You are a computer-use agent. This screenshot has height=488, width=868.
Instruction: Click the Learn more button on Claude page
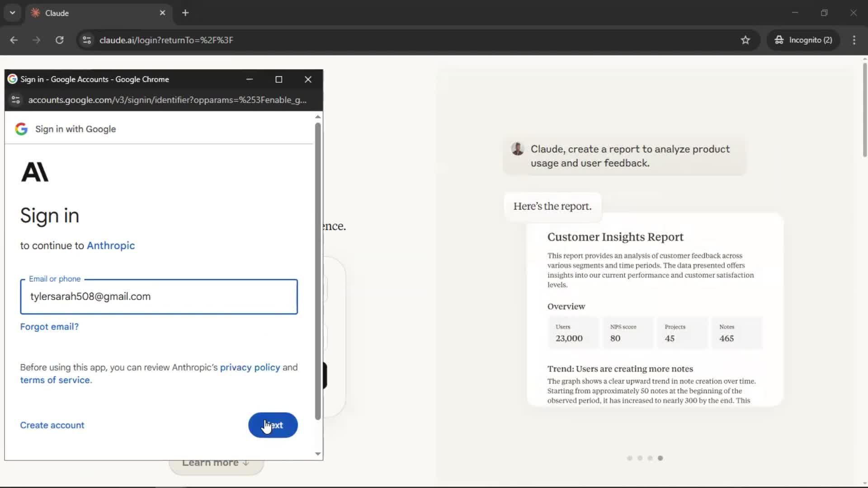[x=216, y=463]
